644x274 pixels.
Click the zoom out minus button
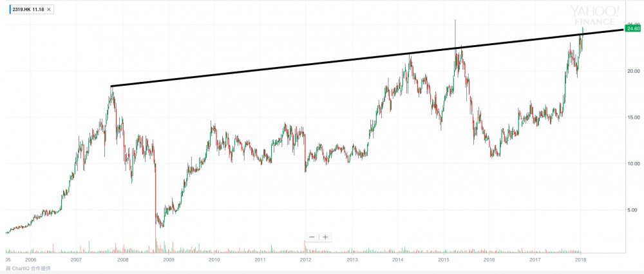312,237
